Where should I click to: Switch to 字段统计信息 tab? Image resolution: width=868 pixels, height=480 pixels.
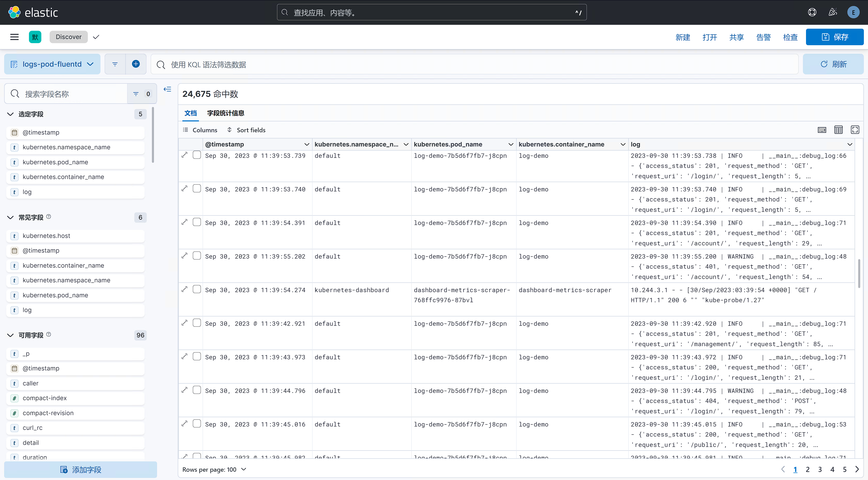tap(226, 113)
